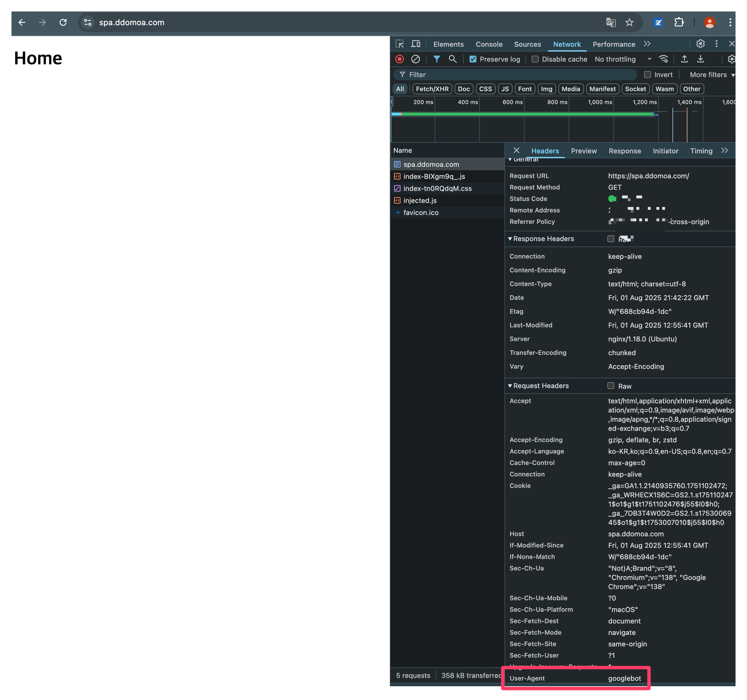This screenshot has width=747, height=700.
Task: Filter requests by Fetch/XHR
Action: point(432,89)
